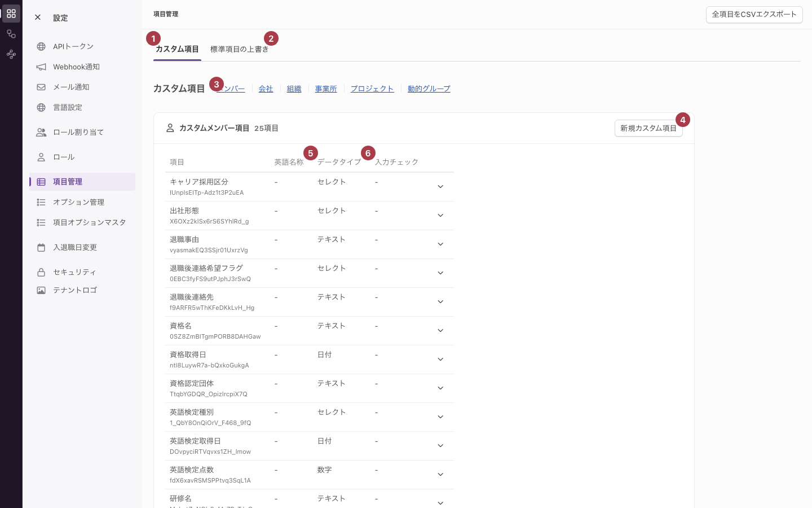Click the 新規カスタム項目 button
The height and width of the screenshot is (508, 812).
pyautogui.click(x=648, y=128)
